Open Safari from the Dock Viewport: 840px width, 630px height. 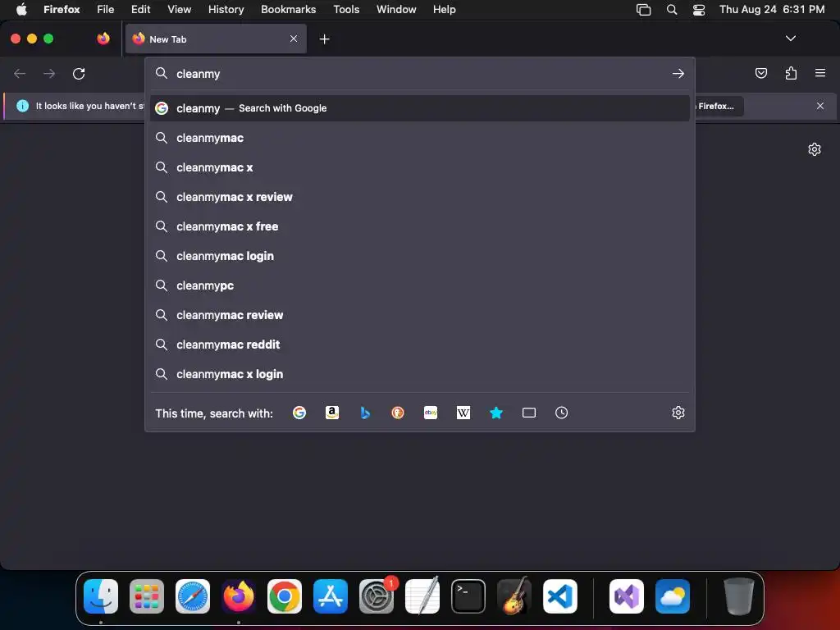tap(193, 596)
